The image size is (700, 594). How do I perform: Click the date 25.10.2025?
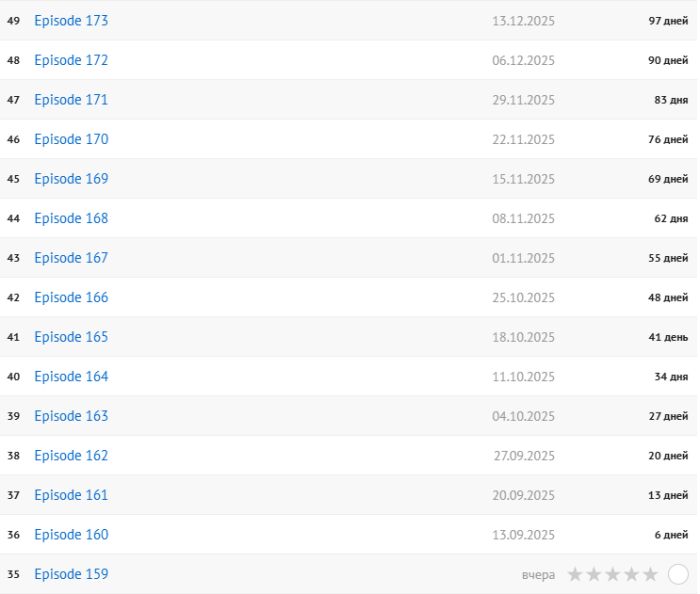pos(523,298)
